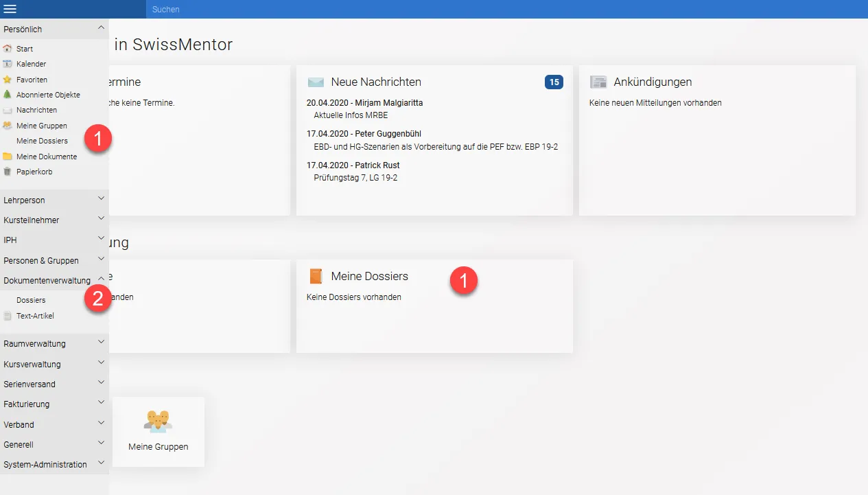Click the tree icon beside Abonnierte Objekte
This screenshot has width=868, height=495.
point(8,95)
